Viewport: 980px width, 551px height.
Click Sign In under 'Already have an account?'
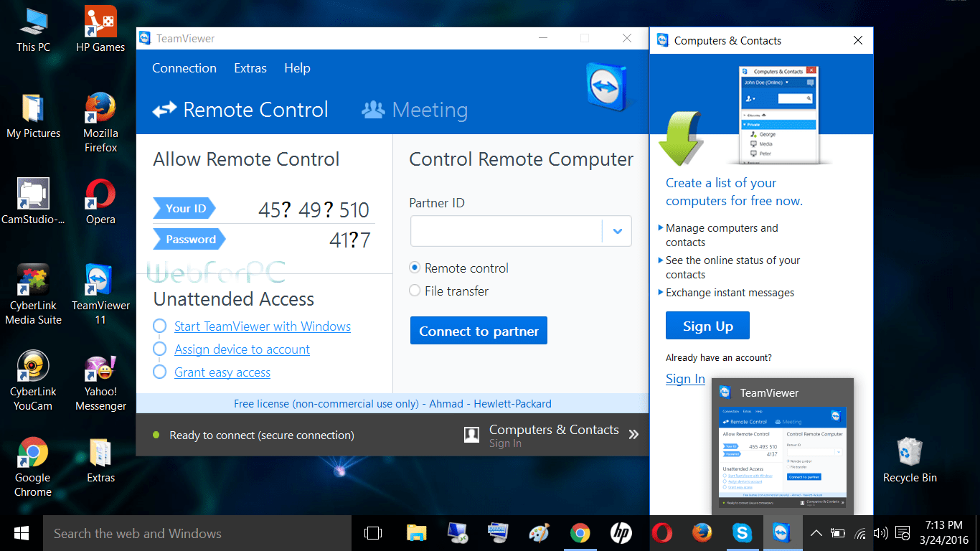(685, 379)
